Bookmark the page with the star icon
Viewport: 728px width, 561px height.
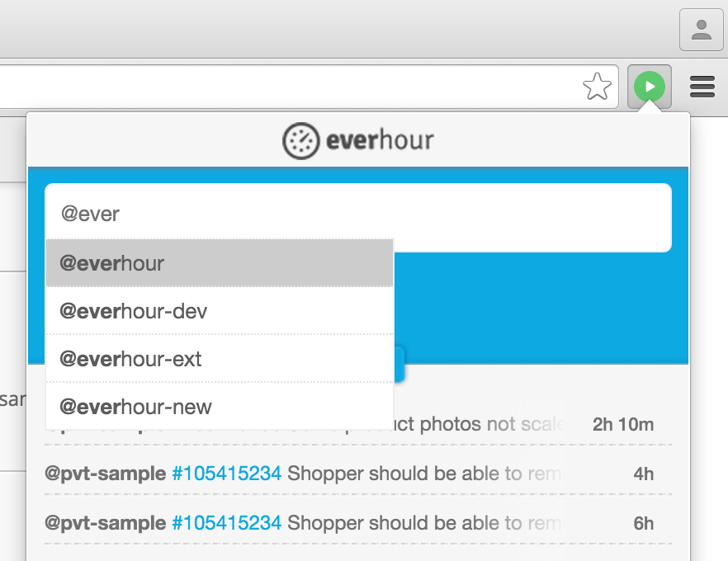[597, 87]
